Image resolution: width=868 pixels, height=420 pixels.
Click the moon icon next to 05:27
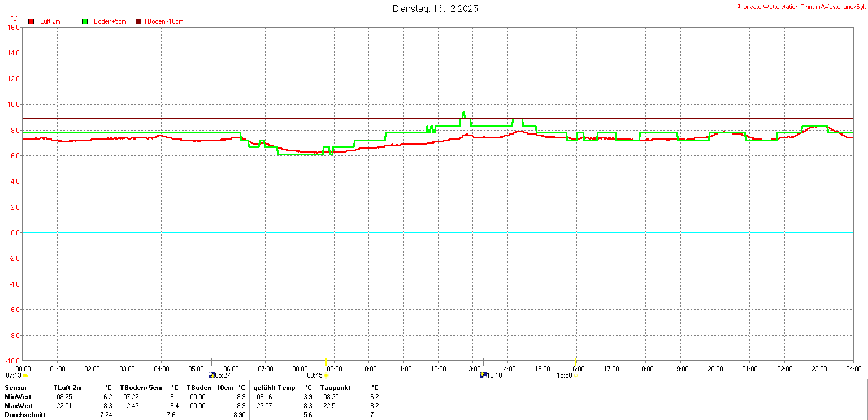(x=211, y=375)
